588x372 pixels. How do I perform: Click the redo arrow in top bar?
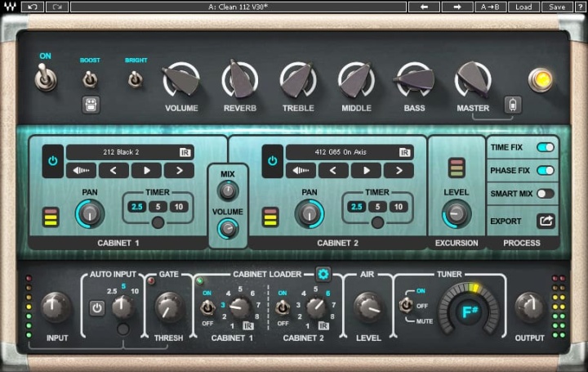point(57,7)
